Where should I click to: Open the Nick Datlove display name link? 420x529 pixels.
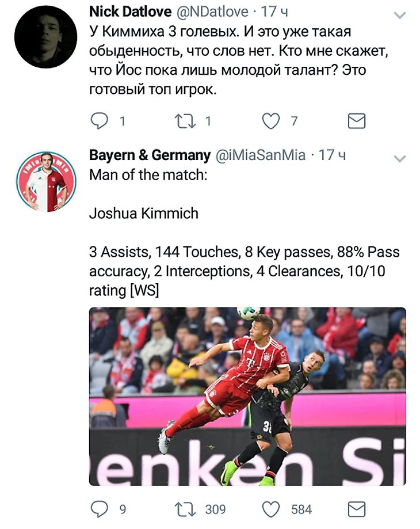[130, 12]
